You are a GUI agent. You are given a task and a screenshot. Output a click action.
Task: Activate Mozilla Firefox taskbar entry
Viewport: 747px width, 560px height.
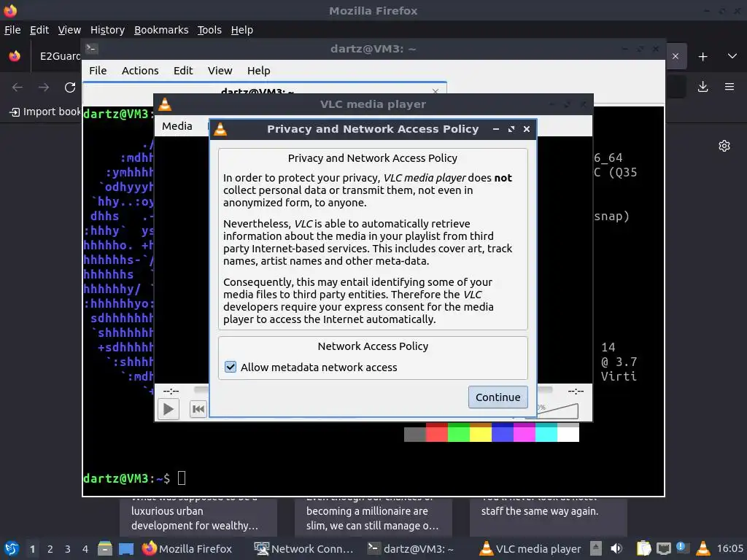(x=187, y=549)
